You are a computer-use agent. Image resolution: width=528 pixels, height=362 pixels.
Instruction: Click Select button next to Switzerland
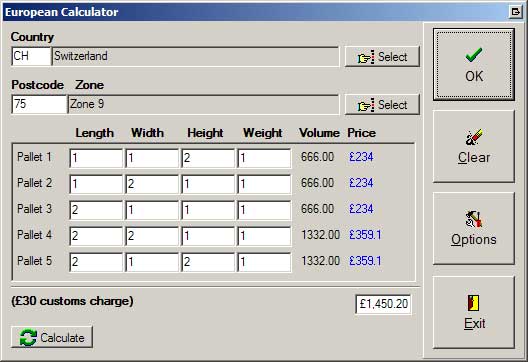[382, 57]
